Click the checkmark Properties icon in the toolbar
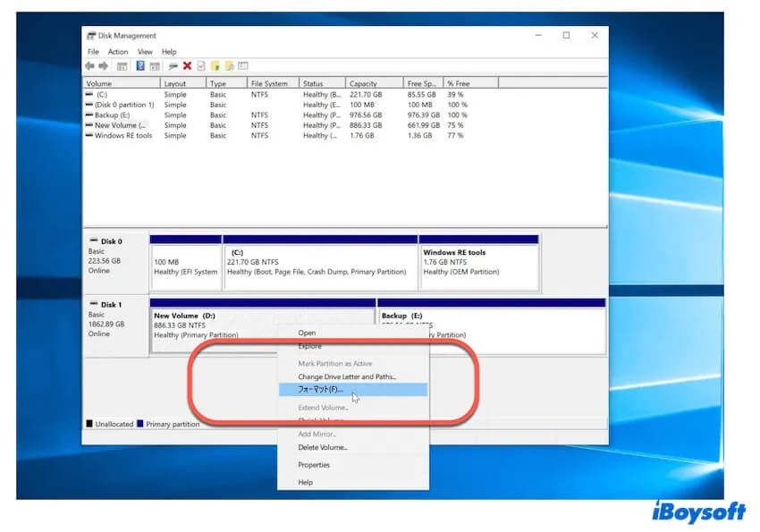The width and height of the screenshot is (760, 532). 201,66
